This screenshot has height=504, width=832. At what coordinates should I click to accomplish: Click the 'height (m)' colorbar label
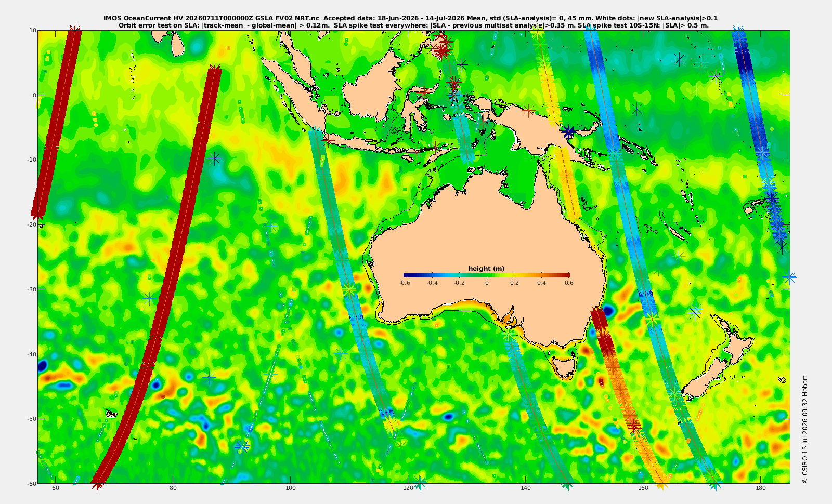coord(486,269)
